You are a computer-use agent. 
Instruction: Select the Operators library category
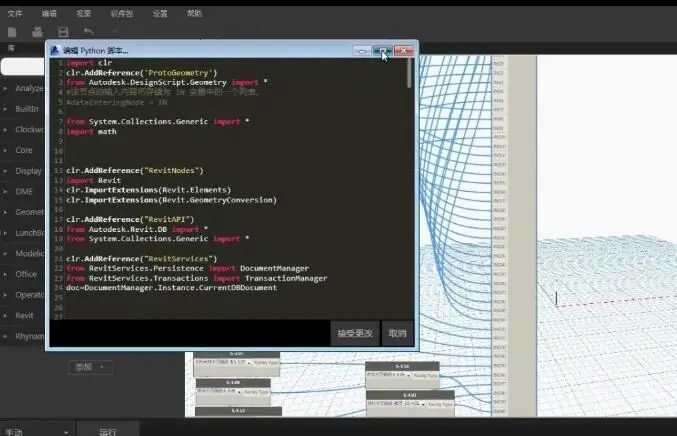coord(29,295)
